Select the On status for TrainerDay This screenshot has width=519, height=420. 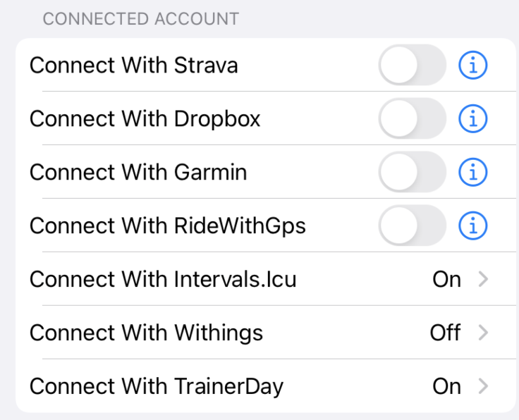click(446, 387)
